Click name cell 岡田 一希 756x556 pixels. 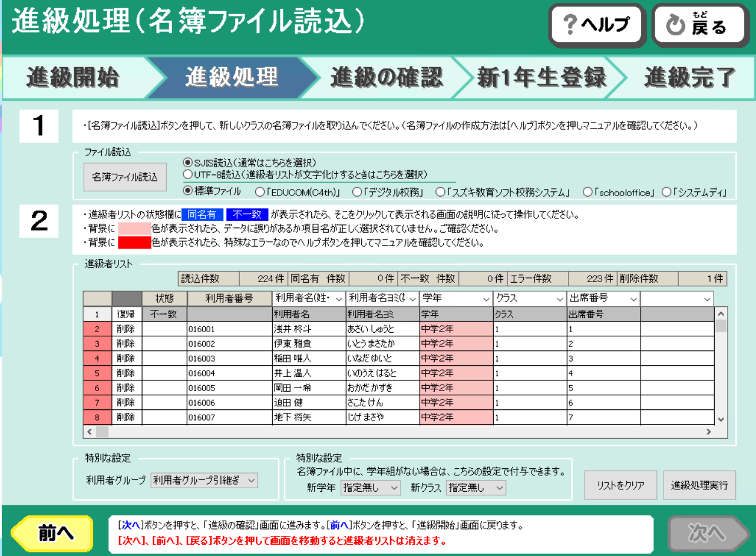[309, 388]
